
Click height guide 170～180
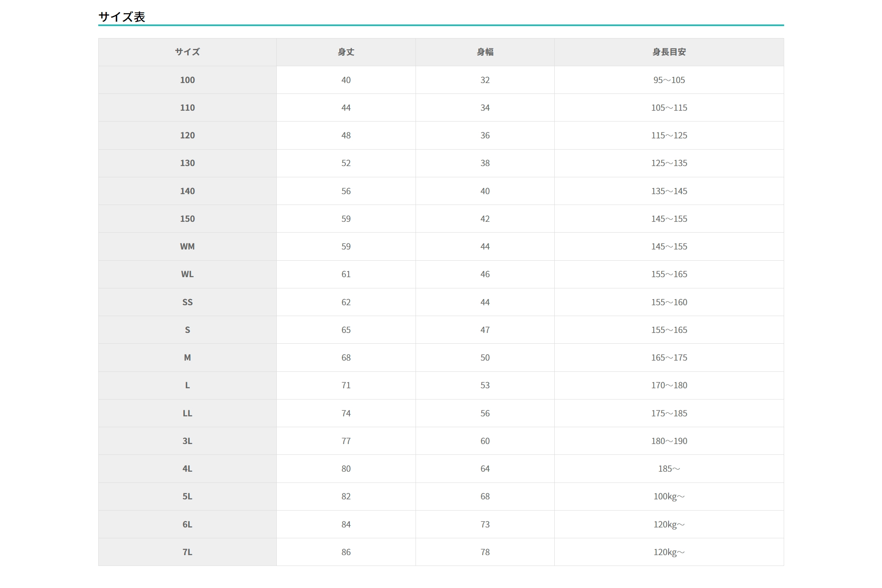point(669,385)
